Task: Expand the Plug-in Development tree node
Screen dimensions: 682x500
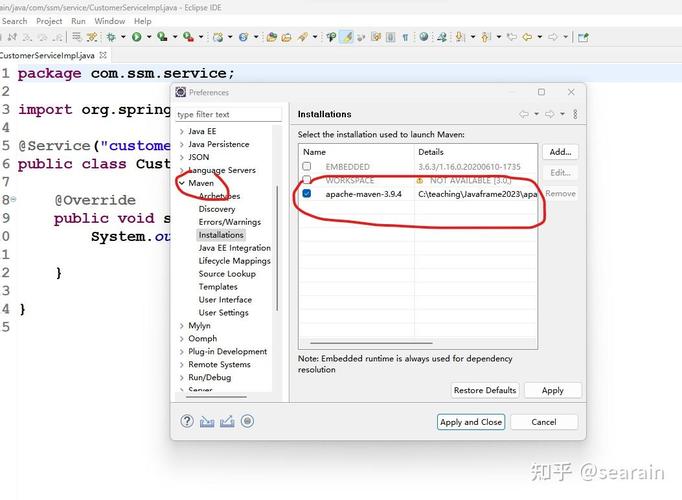Action: [182, 352]
